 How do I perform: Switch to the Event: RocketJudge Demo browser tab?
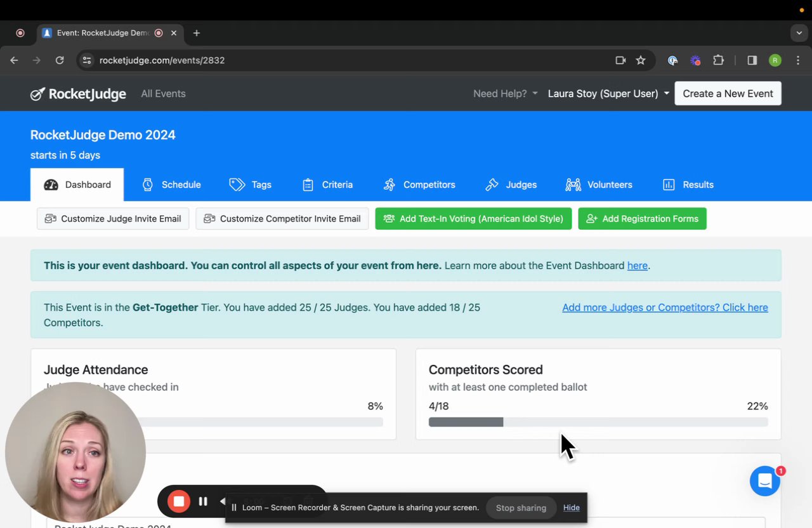pyautogui.click(x=110, y=33)
